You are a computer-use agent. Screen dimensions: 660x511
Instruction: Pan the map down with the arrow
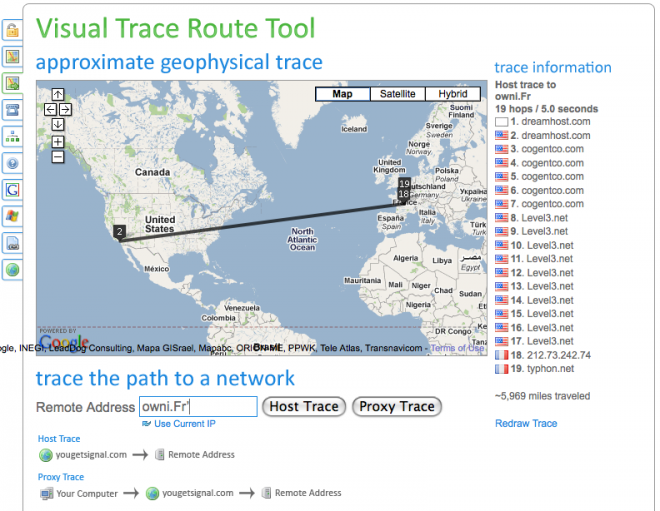click(57, 124)
